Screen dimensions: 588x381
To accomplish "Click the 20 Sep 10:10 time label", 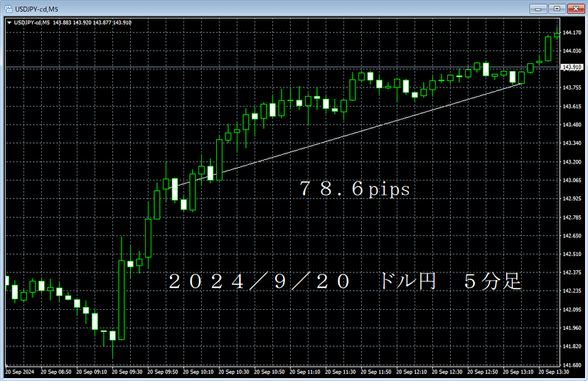I will pyautogui.click(x=198, y=372).
